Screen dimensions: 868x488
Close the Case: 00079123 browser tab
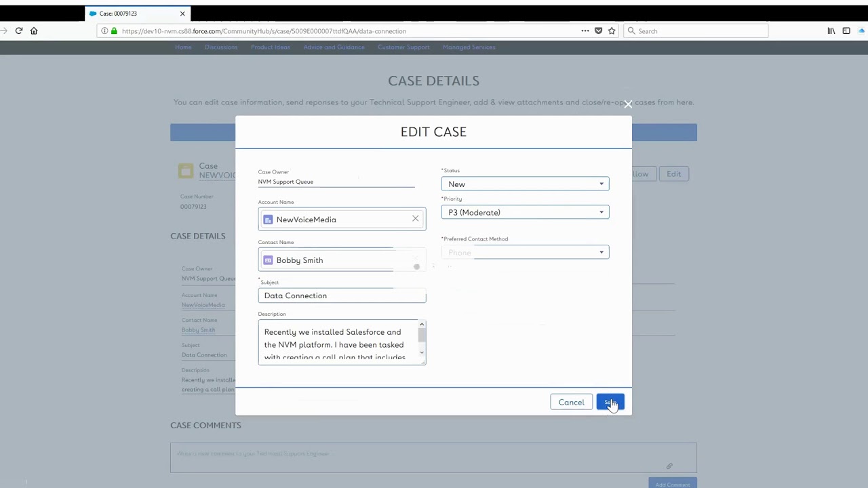182,14
